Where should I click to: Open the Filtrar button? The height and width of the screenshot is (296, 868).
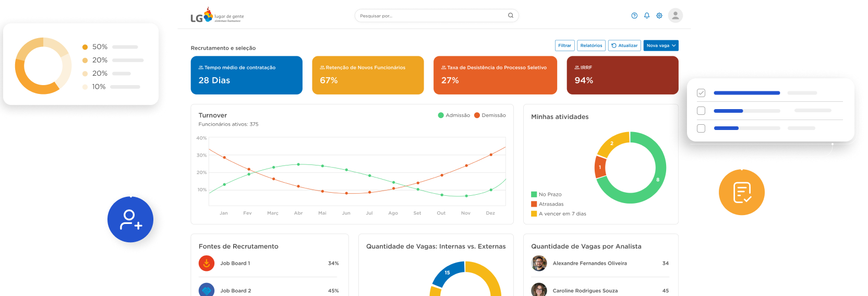(564, 45)
